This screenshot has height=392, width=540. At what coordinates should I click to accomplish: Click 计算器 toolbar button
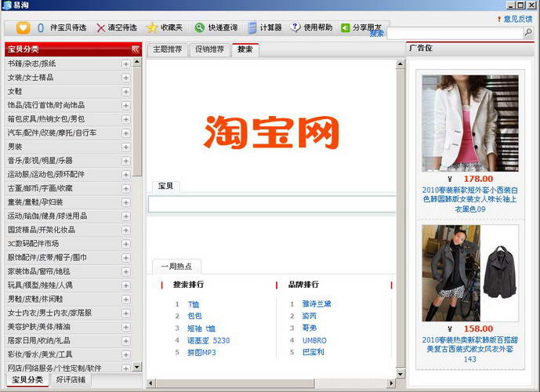pyautogui.click(x=270, y=27)
